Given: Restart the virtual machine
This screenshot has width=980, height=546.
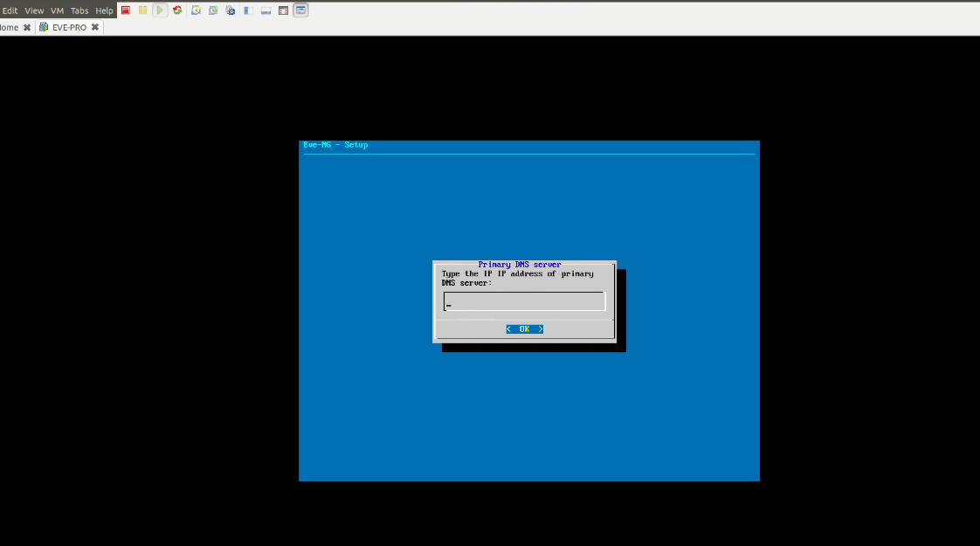Looking at the screenshot, I should [177, 10].
